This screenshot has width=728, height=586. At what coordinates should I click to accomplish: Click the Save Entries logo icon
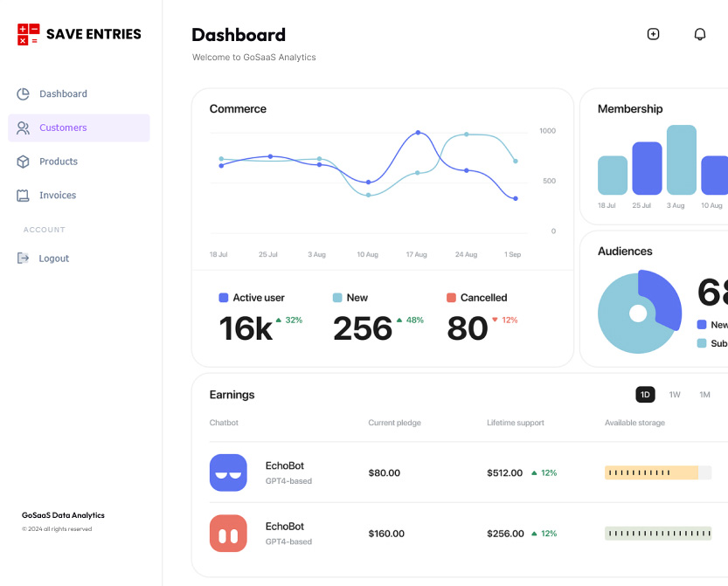(28, 34)
